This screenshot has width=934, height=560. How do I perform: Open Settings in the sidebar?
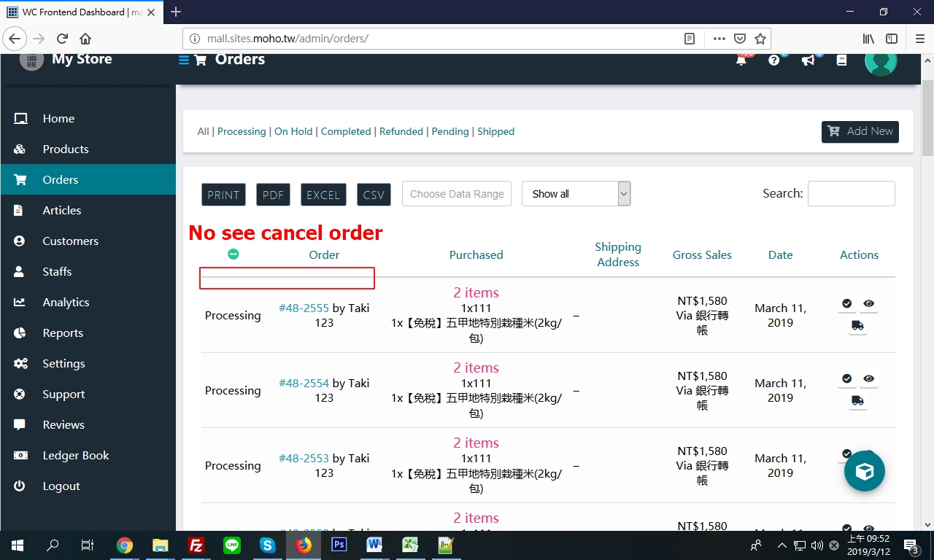[88, 364]
